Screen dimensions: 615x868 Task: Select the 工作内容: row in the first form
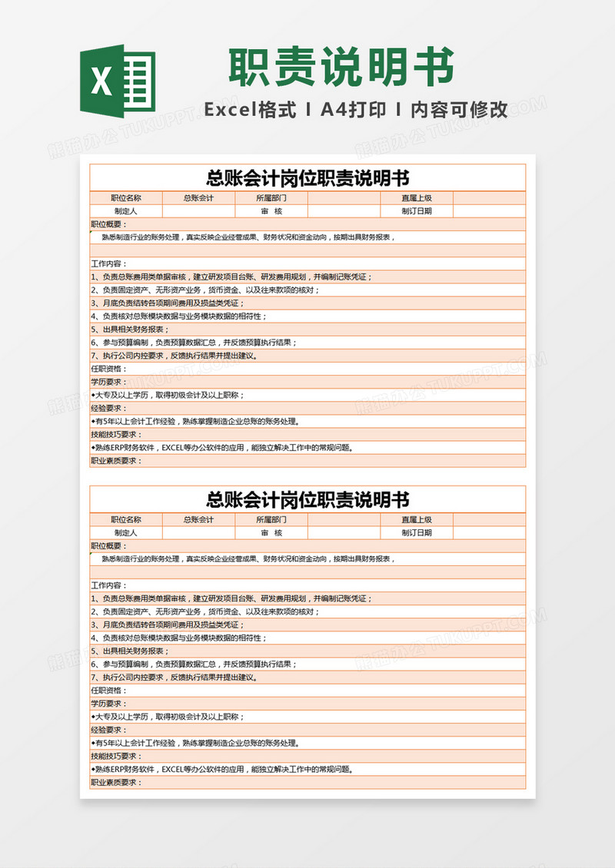pyautogui.click(x=307, y=263)
